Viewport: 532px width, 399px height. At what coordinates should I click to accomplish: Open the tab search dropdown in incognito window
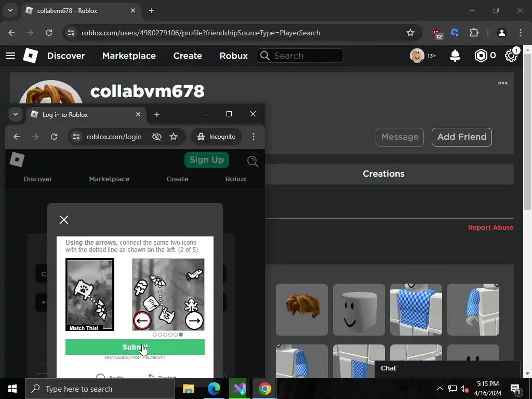coord(15,114)
